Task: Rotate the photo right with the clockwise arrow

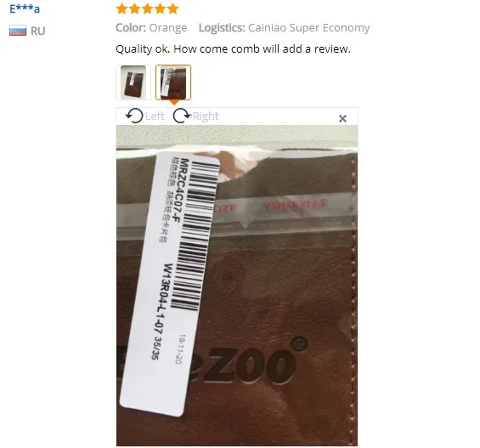Action: click(x=182, y=116)
